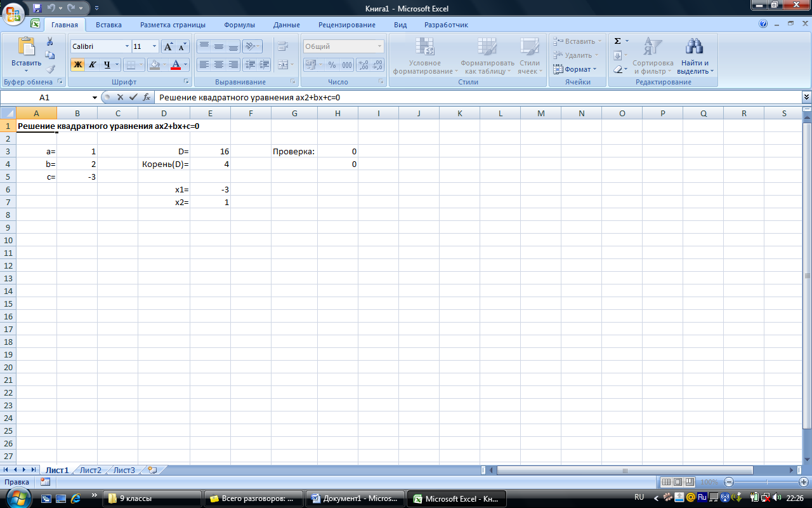Click the middle vertical align icon
The height and width of the screenshot is (508, 812).
(x=218, y=46)
